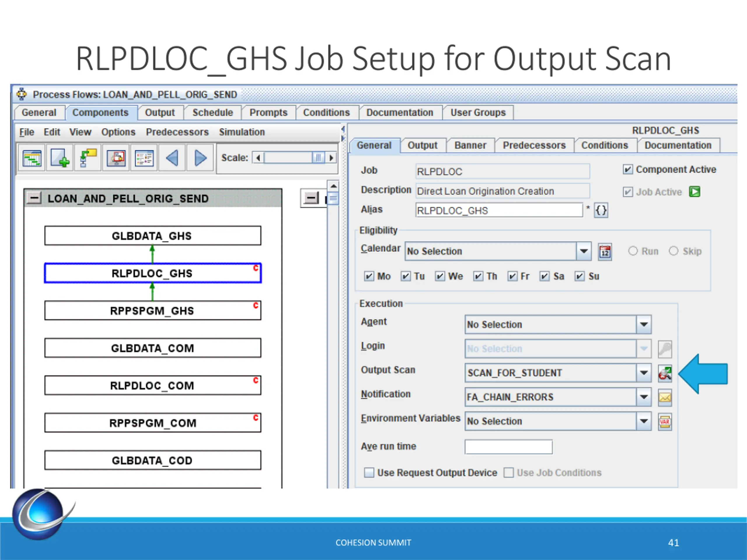Click the Scale slider handle
The image size is (747, 560).
coord(318,157)
